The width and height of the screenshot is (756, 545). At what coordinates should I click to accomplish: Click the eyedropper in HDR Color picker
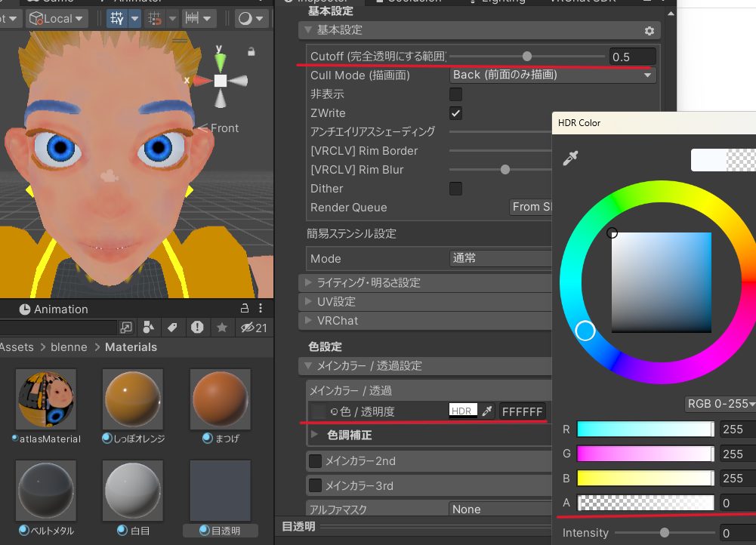[x=570, y=159]
